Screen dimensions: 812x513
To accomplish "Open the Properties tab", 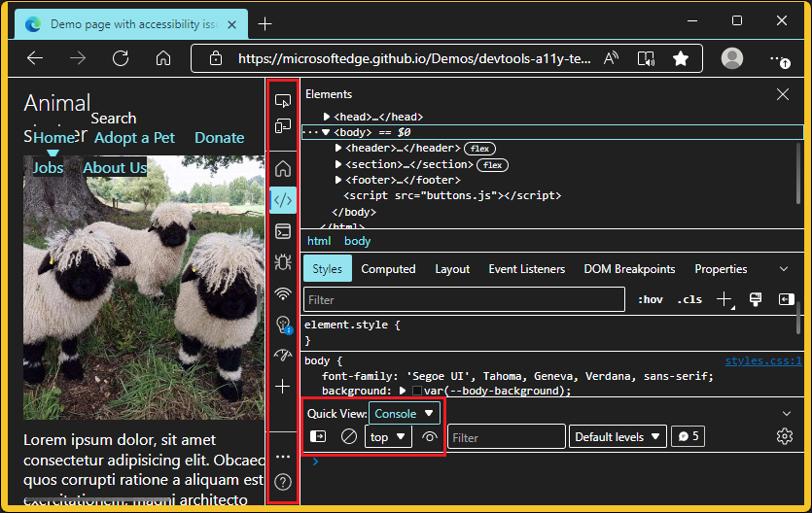I will pos(721,269).
